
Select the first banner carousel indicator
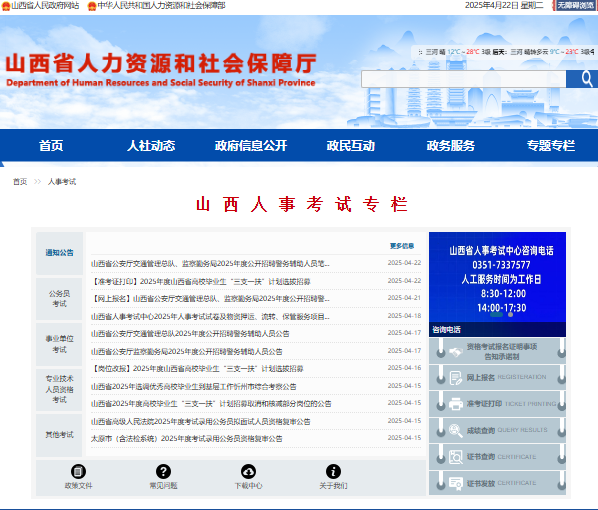[x=496, y=315]
